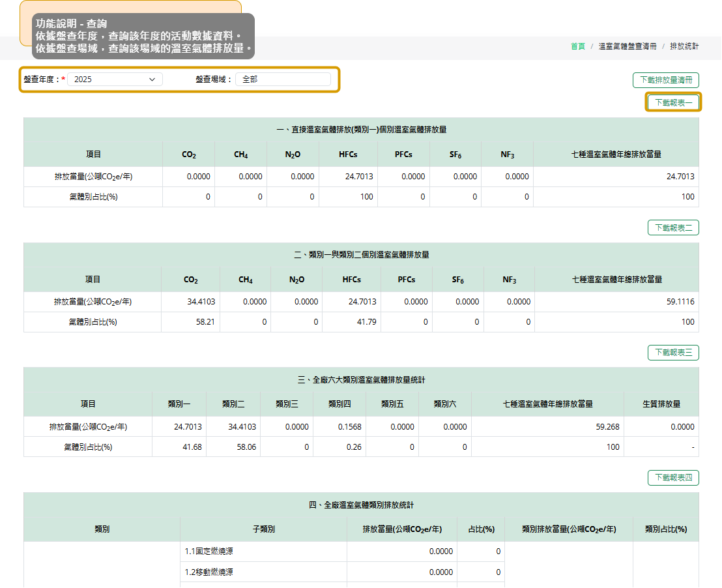This screenshot has height=588, width=722.
Task: Click the first table's title 直接溫室氣體排放(類別一)
Action: click(x=361, y=130)
